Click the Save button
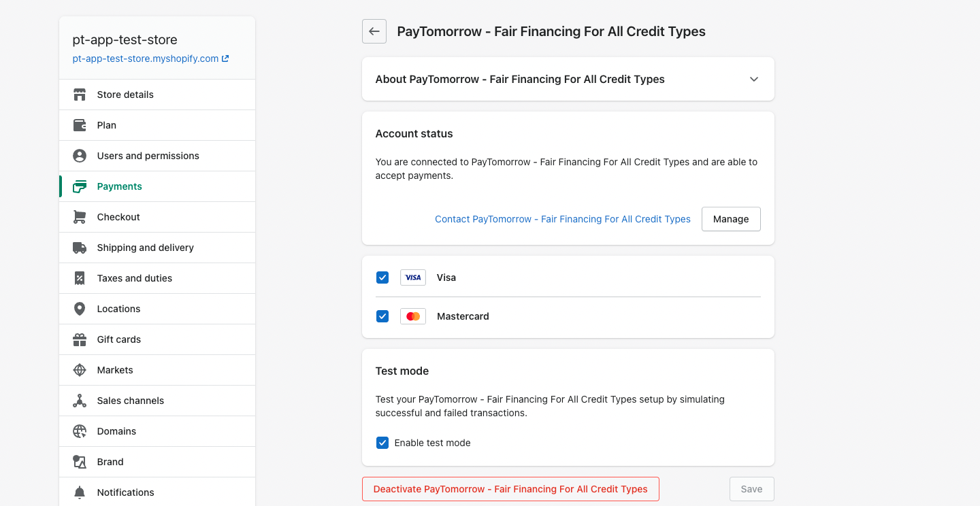 pyautogui.click(x=752, y=489)
